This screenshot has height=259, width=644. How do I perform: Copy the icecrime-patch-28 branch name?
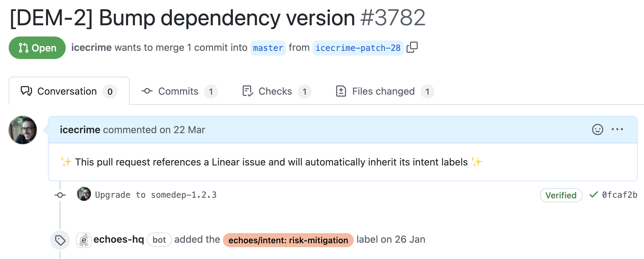[x=412, y=47]
